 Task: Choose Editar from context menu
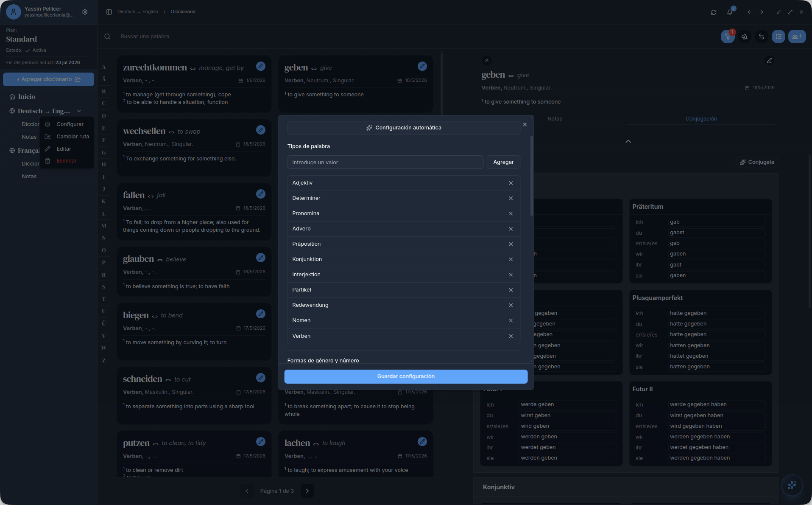[x=67, y=149]
